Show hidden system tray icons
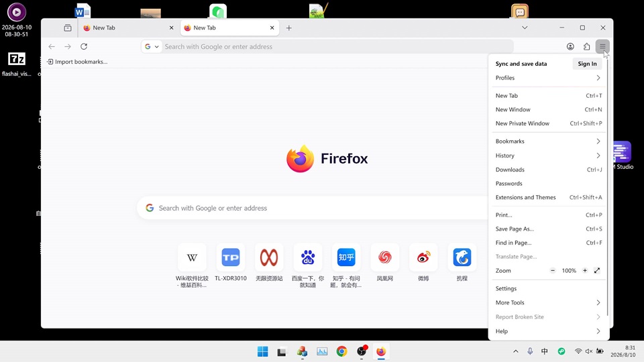The width and height of the screenshot is (644, 362). click(x=515, y=351)
